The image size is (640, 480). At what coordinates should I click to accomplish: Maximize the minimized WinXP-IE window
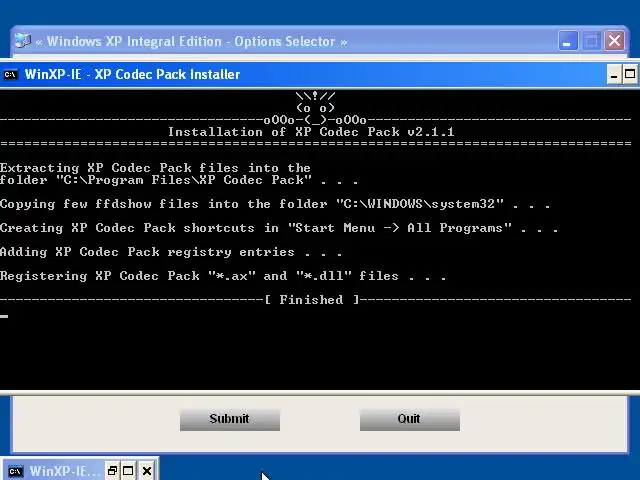pyautogui.click(x=128, y=471)
